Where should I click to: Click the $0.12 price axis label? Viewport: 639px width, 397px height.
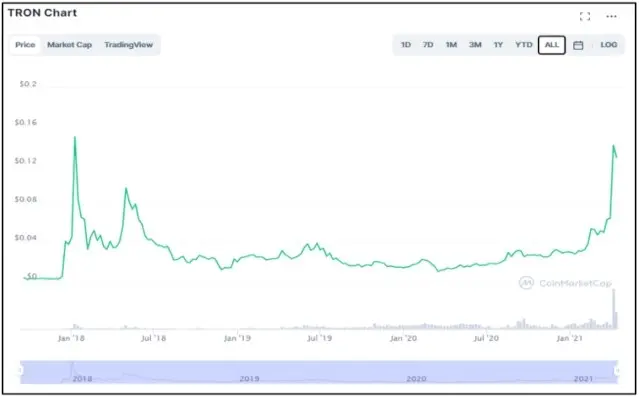tap(26, 161)
